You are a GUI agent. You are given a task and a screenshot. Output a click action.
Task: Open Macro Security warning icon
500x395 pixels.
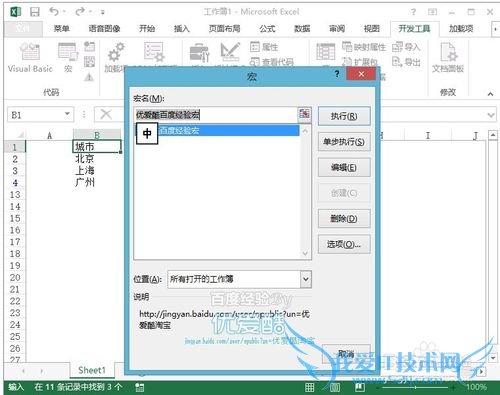(x=89, y=77)
